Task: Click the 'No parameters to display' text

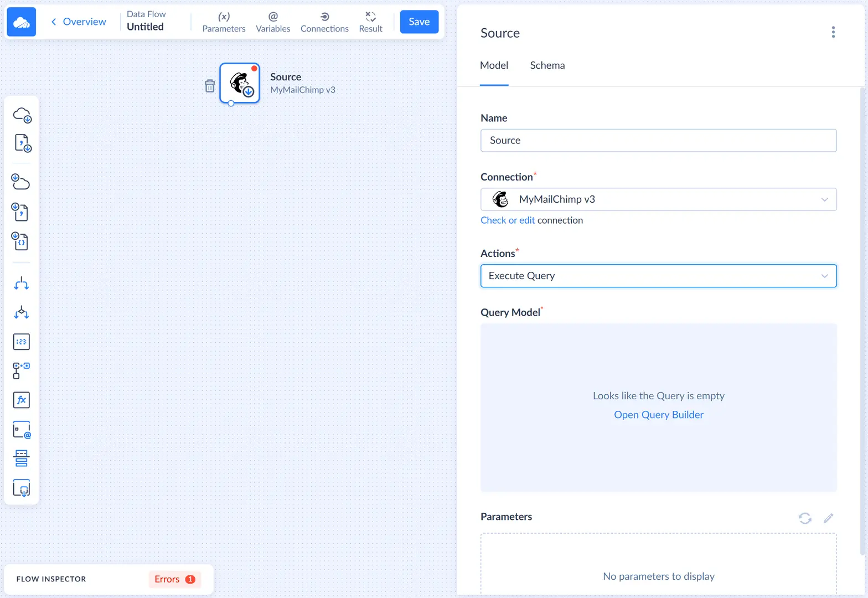Action: [659, 576]
